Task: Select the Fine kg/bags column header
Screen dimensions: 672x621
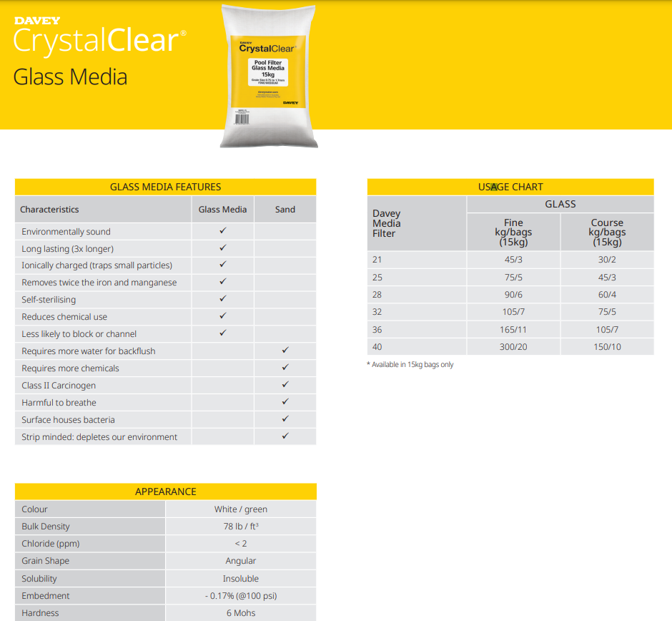Action: [513, 232]
